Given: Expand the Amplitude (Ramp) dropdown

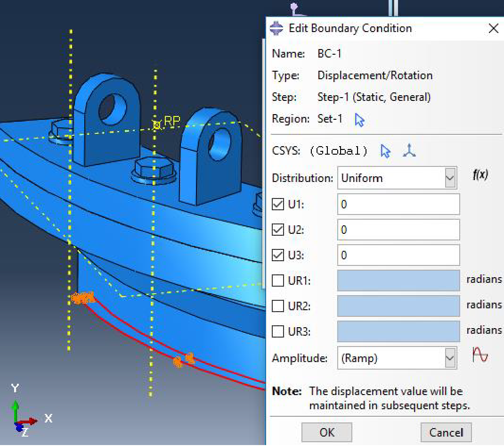Looking at the screenshot, I should [x=397, y=358].
